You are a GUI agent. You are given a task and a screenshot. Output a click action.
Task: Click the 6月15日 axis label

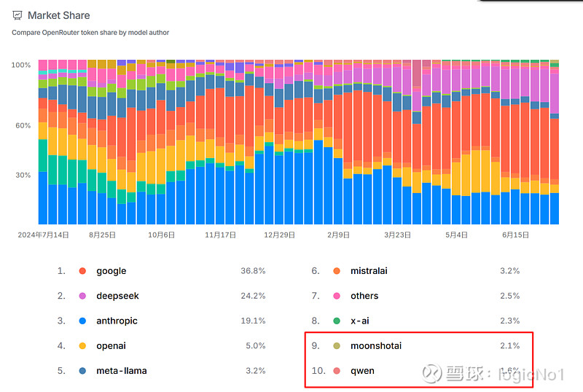pyautogui.click(x=515, y=235)
